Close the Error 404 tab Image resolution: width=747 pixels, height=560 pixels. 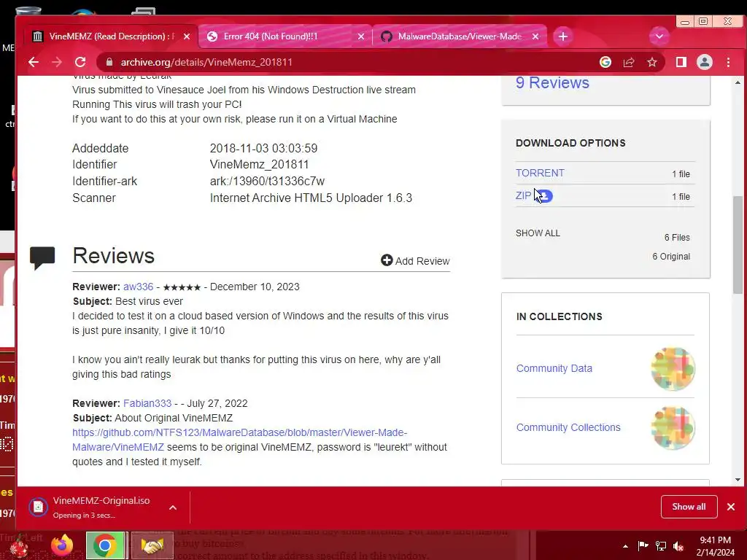(360, 36)
